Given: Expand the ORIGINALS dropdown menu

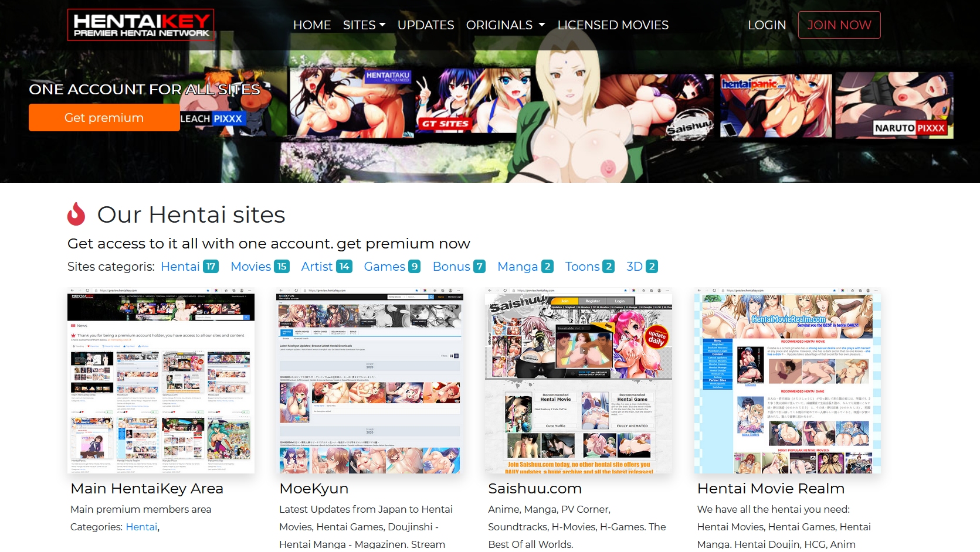Looking at the screenshot, I should (505, 25).
